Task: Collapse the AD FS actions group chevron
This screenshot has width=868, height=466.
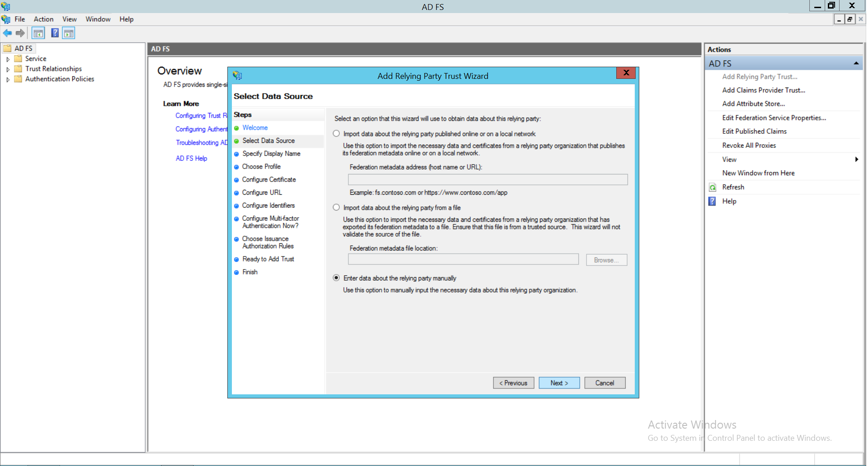Action: point(856,63)
